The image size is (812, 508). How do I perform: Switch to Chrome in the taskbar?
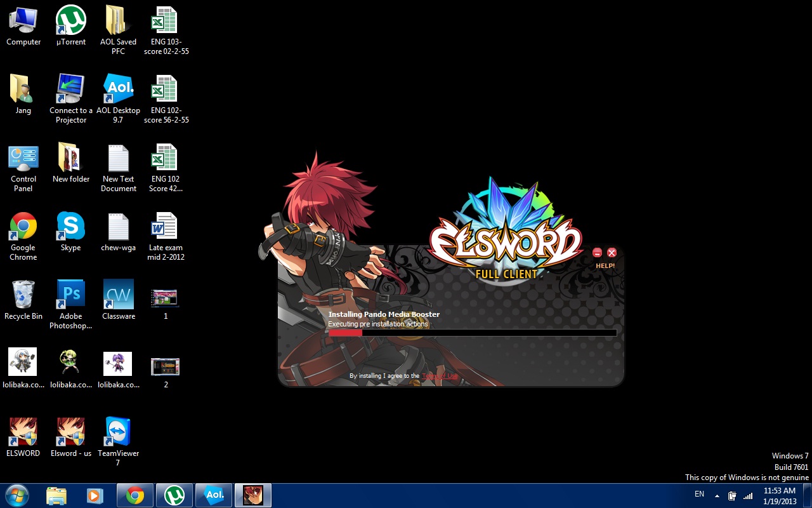135,495
